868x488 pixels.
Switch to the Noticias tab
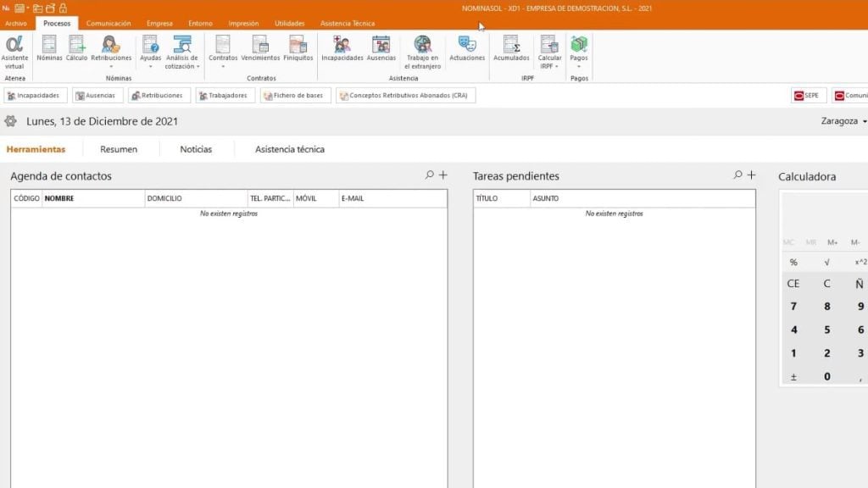coord(196,149)
